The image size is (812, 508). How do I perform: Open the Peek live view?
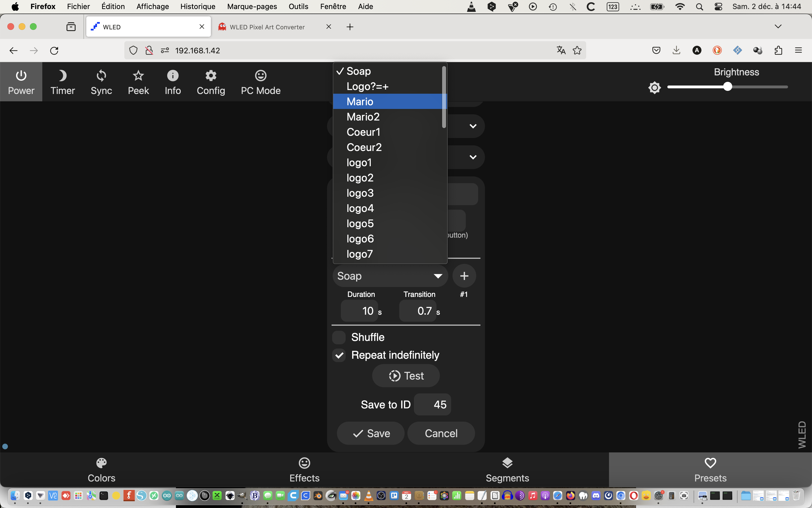[x=138, y=82]
